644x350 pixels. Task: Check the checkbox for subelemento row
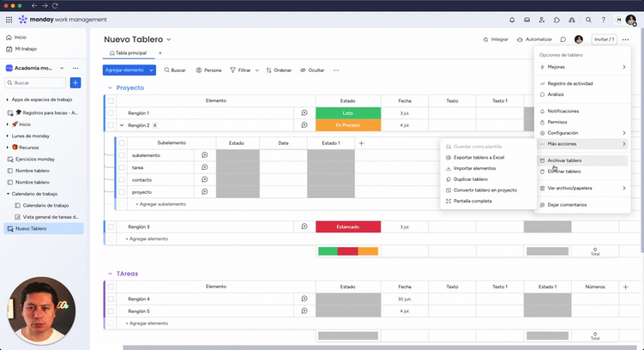[x=122, y=155]
